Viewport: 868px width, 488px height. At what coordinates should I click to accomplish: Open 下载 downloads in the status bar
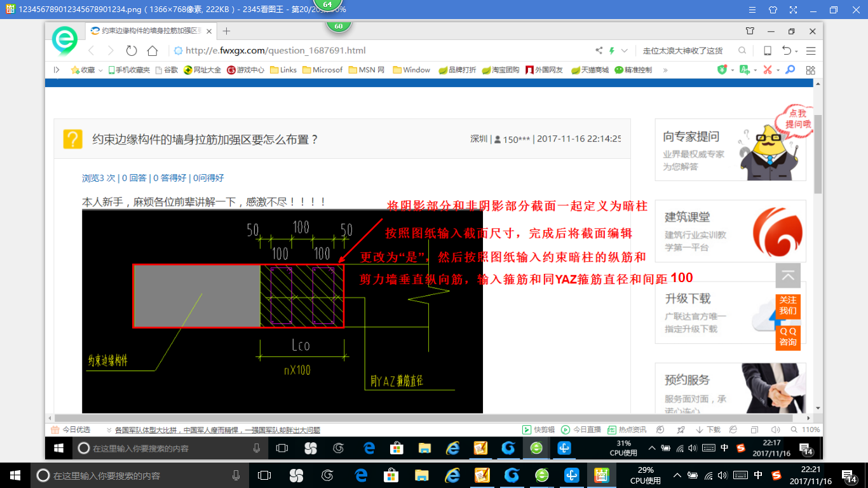tap(708, 430)
